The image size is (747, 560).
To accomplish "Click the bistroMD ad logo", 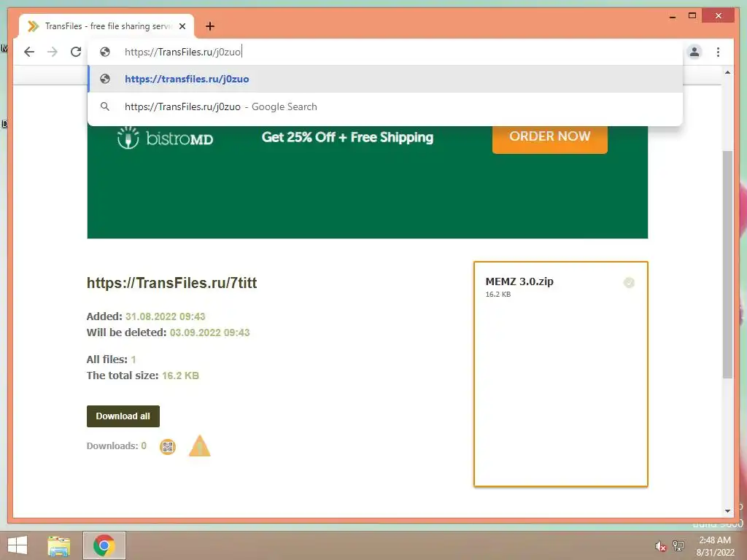I will [166, 138].
